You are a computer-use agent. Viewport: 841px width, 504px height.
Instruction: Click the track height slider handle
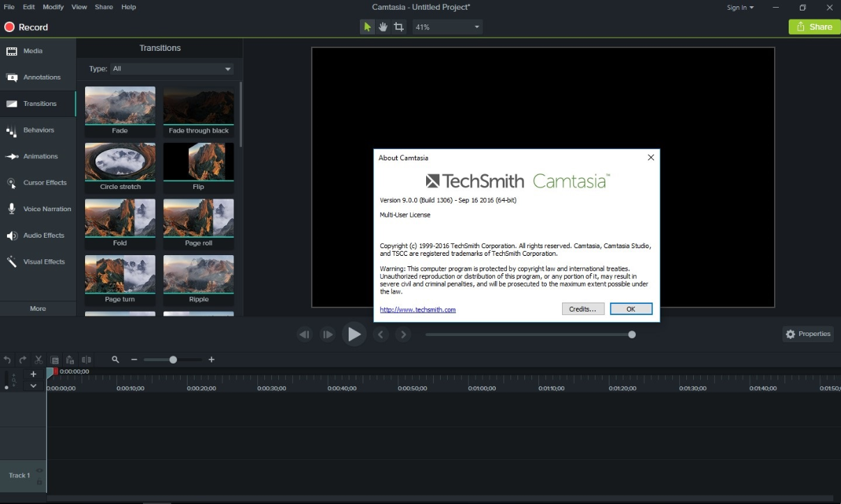coord(7,387)
